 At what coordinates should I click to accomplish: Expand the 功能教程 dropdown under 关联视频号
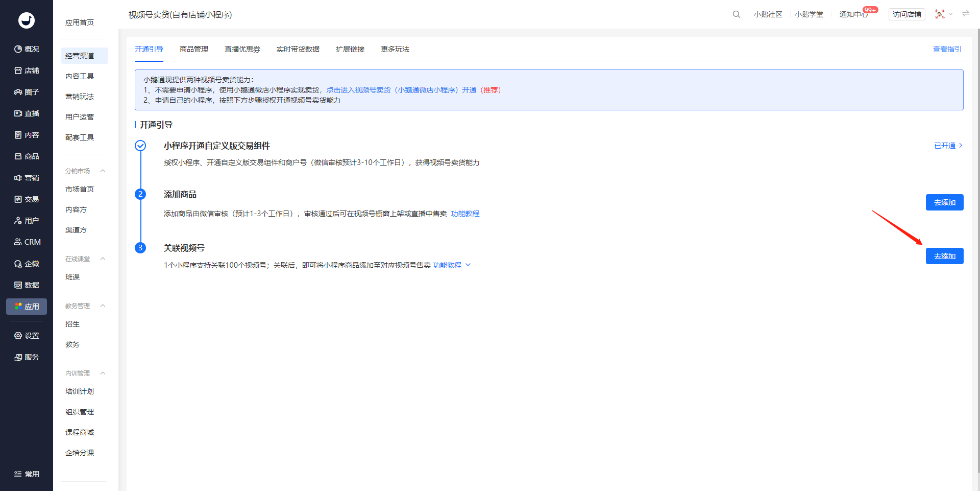468,265
